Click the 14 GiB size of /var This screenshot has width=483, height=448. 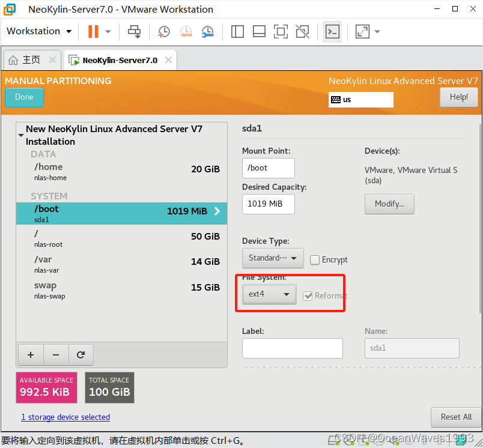pyautogui.click(x=205, y=262)
